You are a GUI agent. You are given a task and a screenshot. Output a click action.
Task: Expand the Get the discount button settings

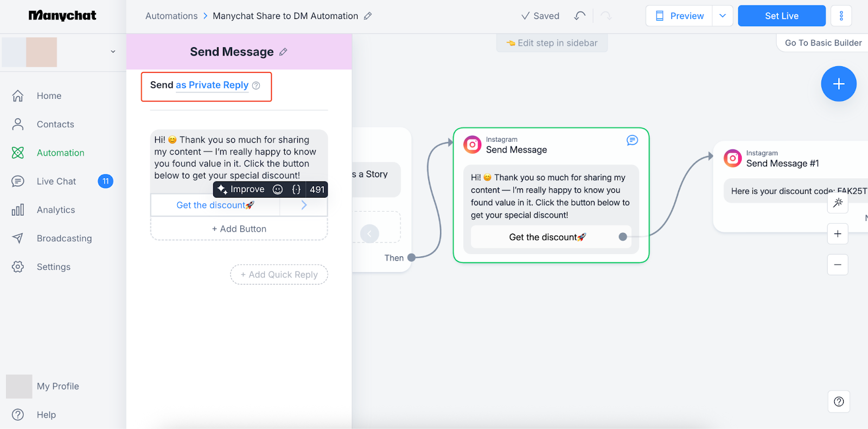(304, 205)
